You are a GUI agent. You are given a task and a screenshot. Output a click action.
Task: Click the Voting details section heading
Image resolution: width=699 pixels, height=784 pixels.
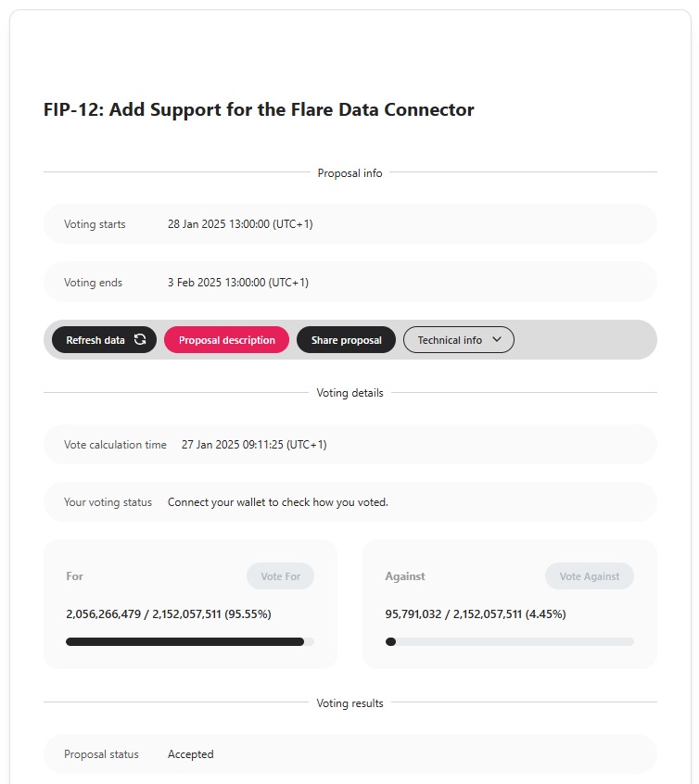tap(349, 393)
